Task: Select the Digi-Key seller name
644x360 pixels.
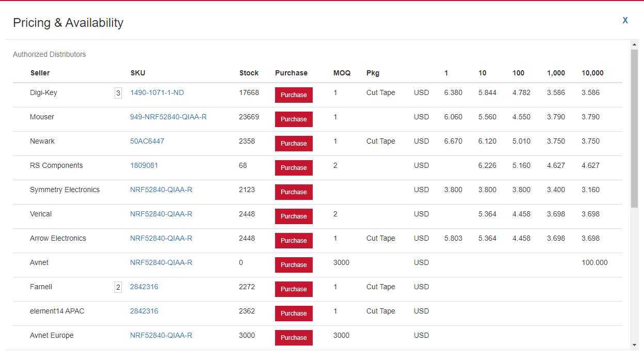Action: (x=44, y=93)
